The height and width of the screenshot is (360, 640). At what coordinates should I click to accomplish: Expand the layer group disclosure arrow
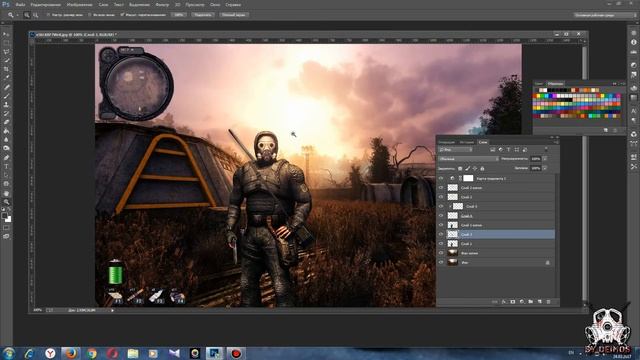point(450,207)
